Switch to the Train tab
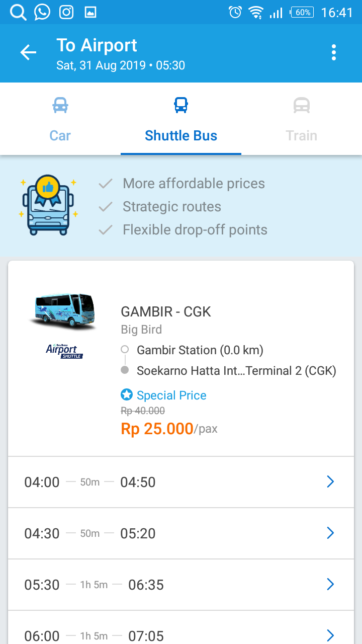The width and height of the screenshot is (362, 644). (302, 135)
